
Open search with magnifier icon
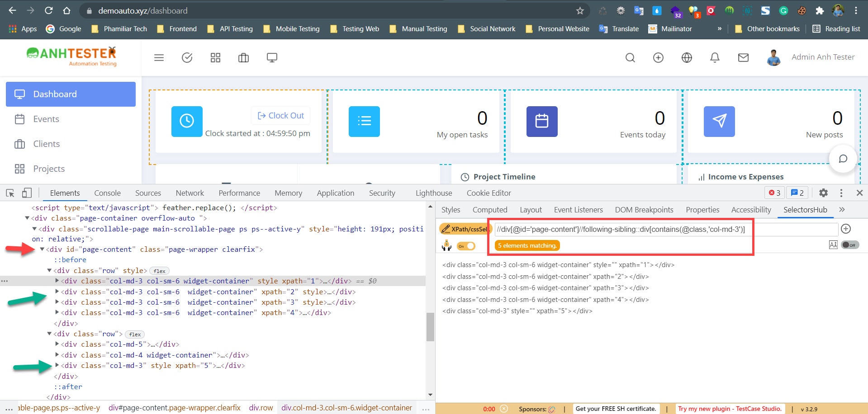tap(630, 57)
